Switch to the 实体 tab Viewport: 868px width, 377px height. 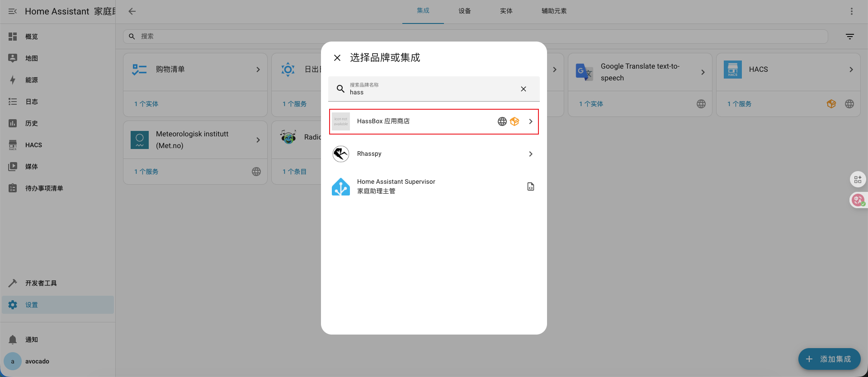pyautogui.click(x=506, y=11)
